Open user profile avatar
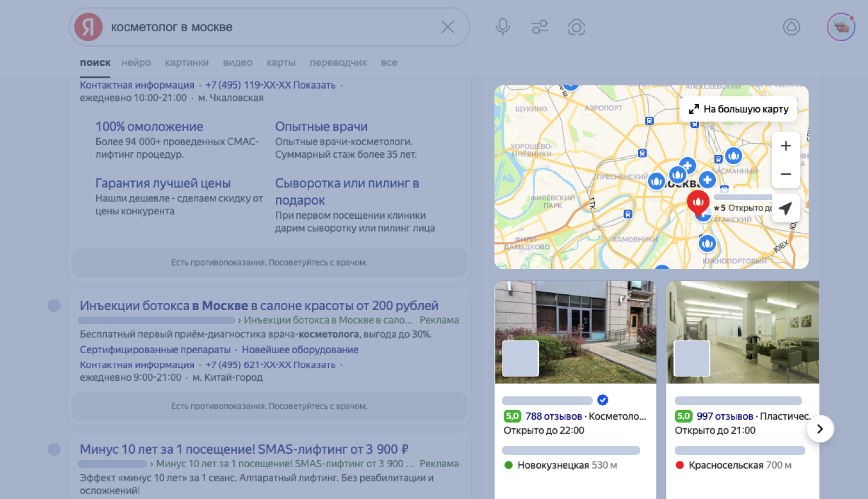 tap(841, 27)
